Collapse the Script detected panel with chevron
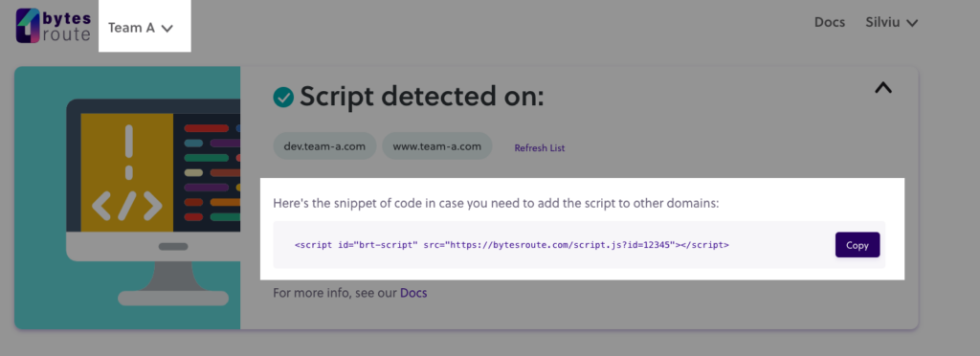 point(883,88)
